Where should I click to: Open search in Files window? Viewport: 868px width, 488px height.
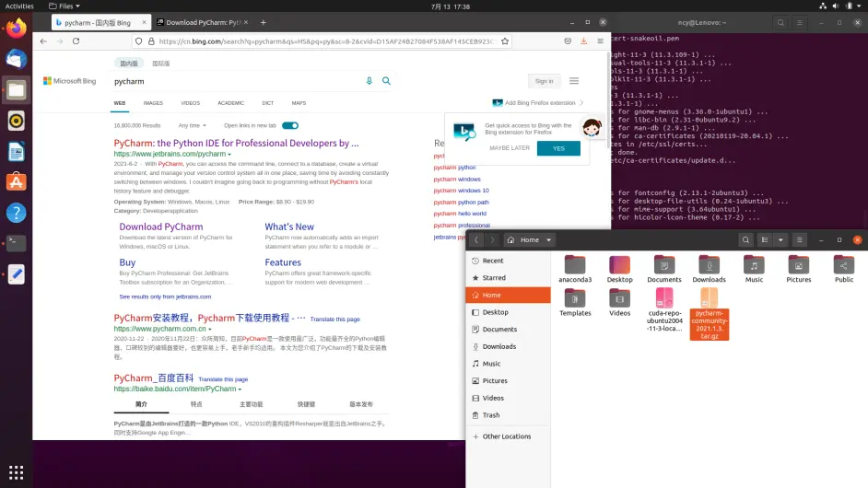pos(745,239)
